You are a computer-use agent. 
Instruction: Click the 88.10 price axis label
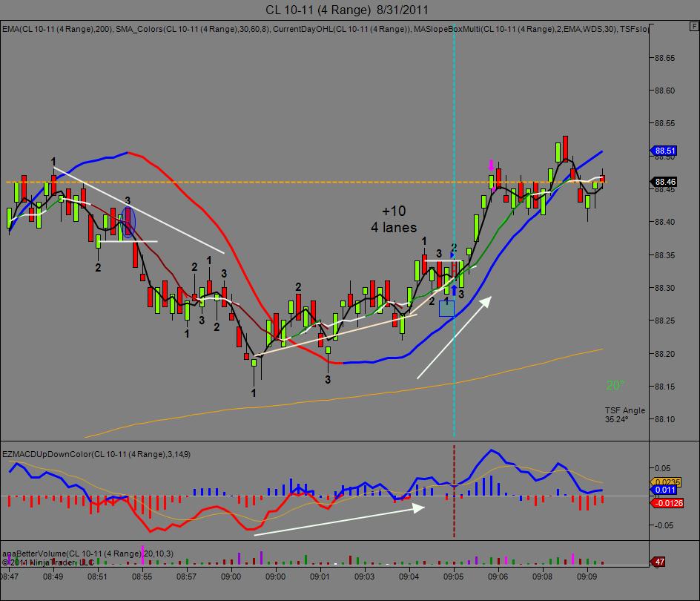tap(664, 419)
